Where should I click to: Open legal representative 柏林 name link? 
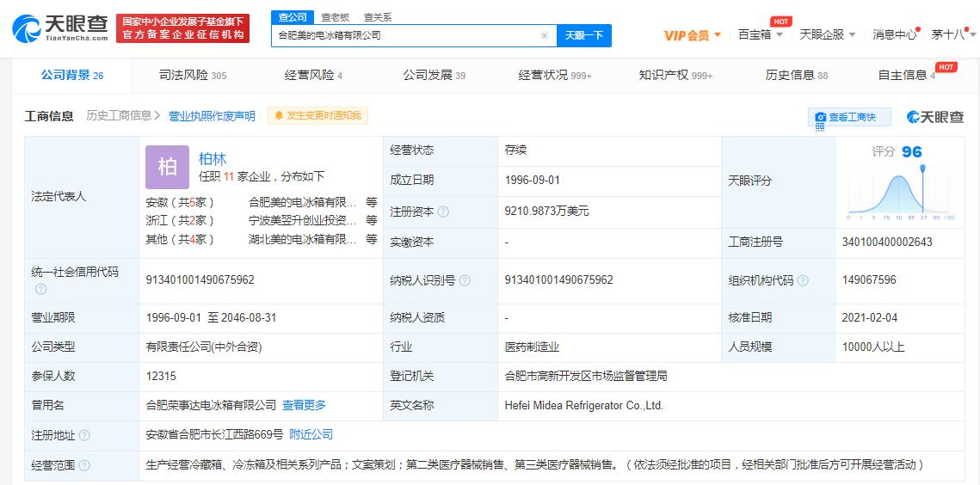tap(213, 159)
